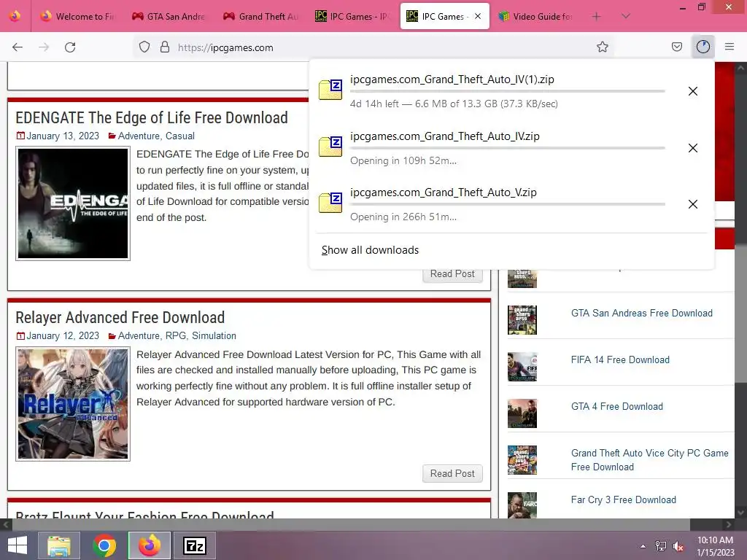Cancel the Grand_Theft_Auto_IV.zip download

coord(693,148)
